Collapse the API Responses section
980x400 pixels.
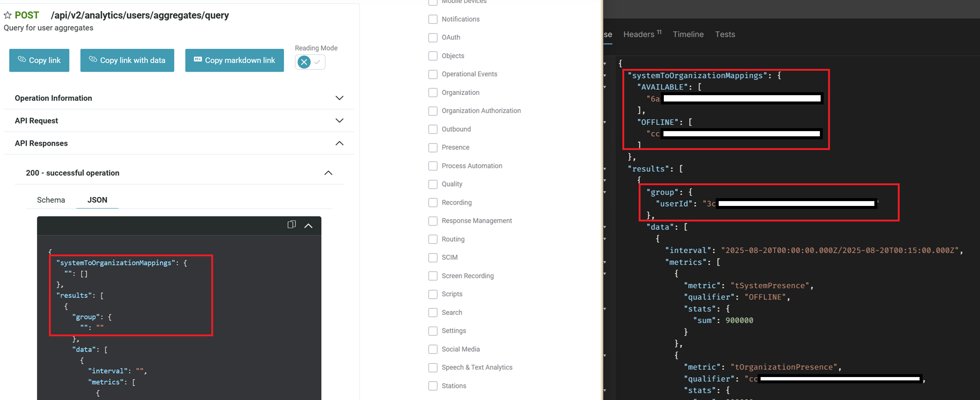pos(340,143)
